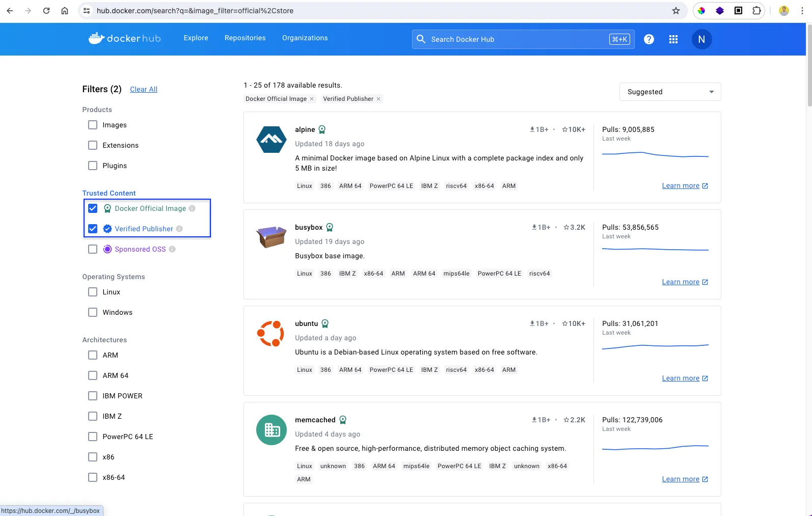Check the Extensions product filter
The height and width of the screenshot is (516, 812).
(93, 145)
